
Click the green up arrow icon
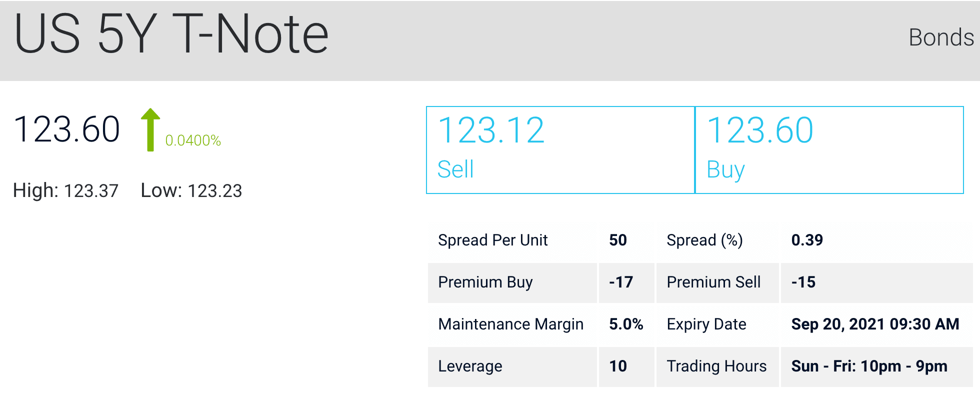(150, 129)
